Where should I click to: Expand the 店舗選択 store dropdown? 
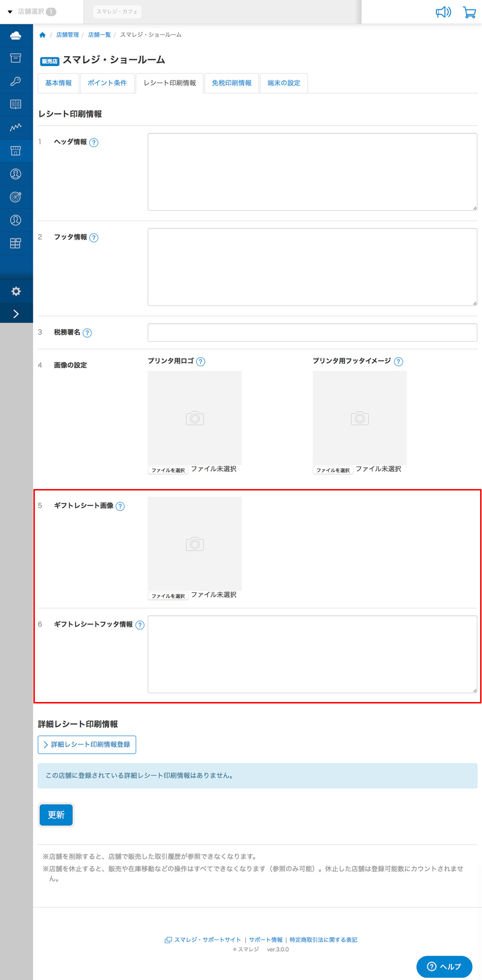point(31,12)
